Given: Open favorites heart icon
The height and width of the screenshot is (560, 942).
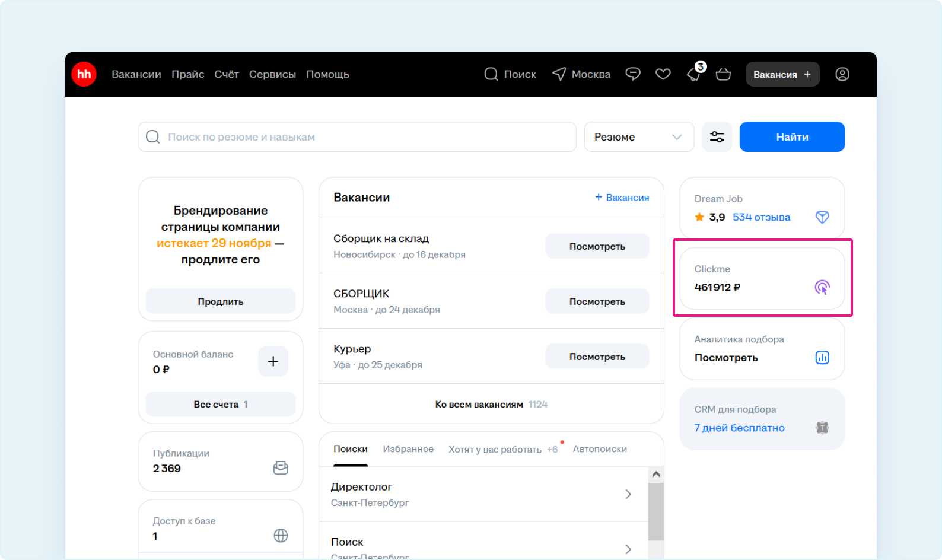Looking at the screenshot, I should [663, 74].
